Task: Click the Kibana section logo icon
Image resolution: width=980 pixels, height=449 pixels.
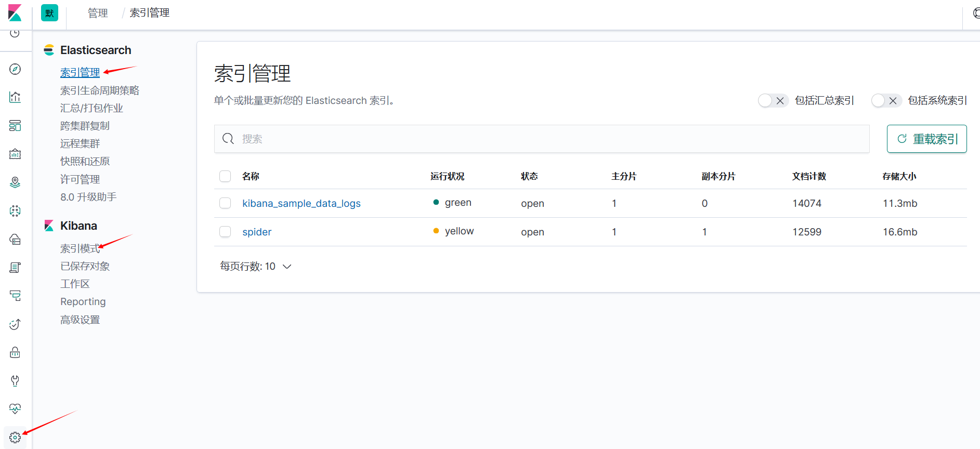Action: click(49, 226)
